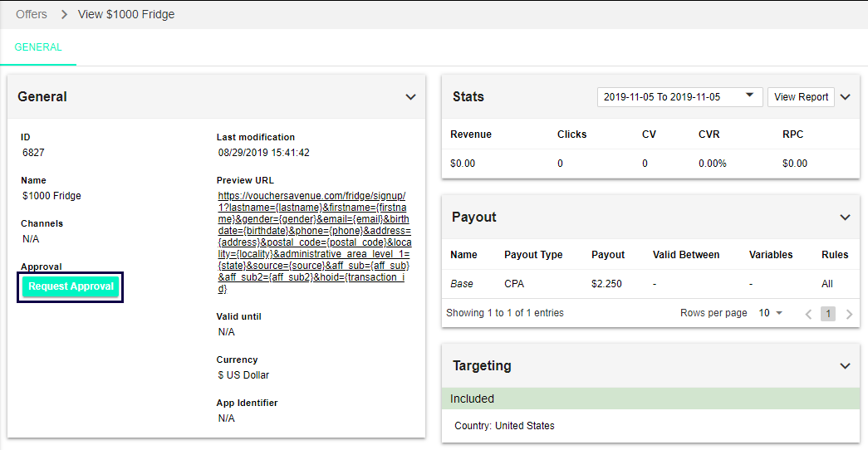Collapse the General panel using its chevron

(x=410, y=97)
